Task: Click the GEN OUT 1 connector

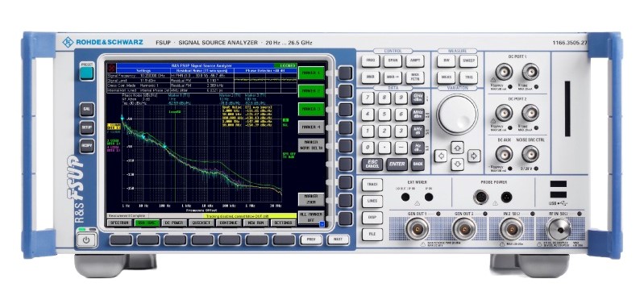Action: [x=417, y=228]
